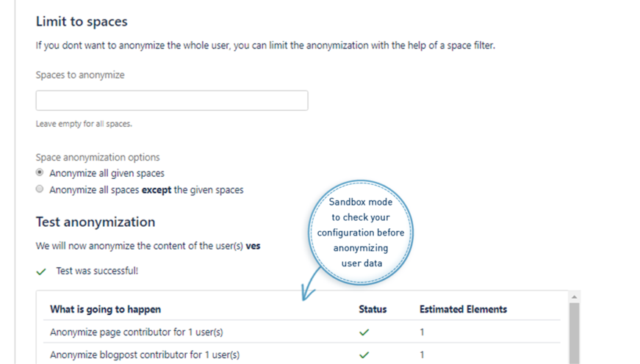Focus the 'Spaces to anonymize' input field
This screenshot has width=640, height=364.
(171, 101)
